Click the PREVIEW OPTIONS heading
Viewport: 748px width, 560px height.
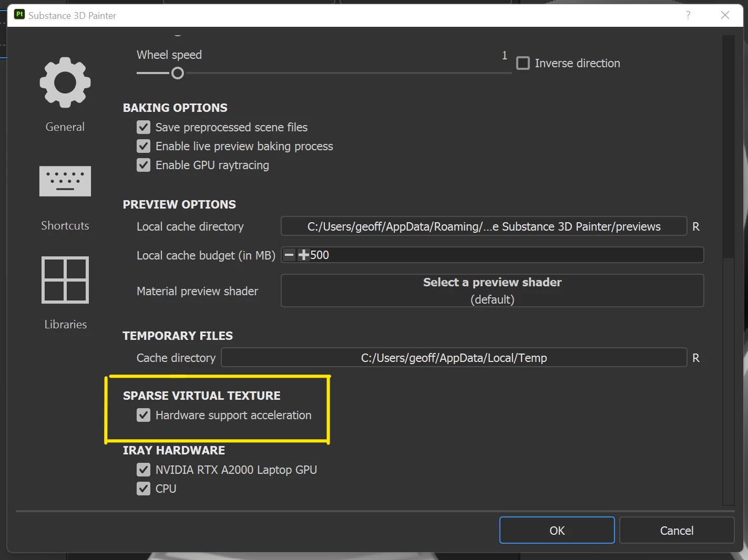(x=179, y=204)
